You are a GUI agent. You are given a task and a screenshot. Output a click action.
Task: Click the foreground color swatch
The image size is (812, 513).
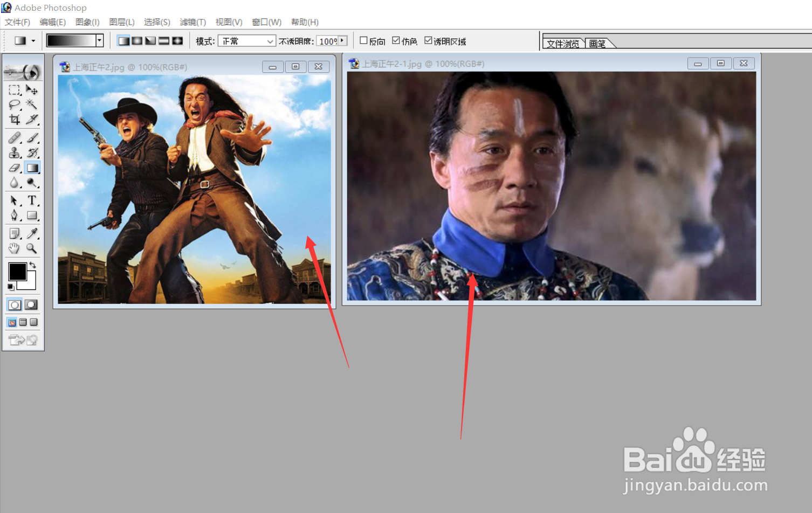(17, 272)
